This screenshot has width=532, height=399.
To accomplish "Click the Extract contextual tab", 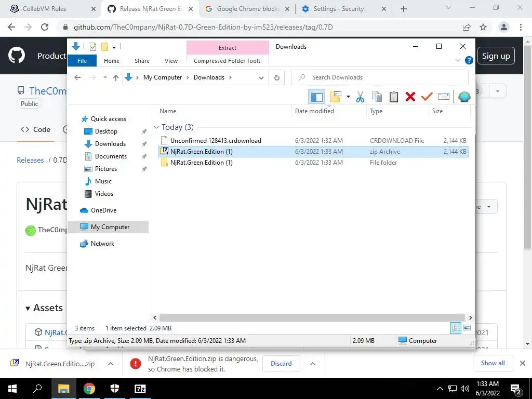I will click(x=228, y=47).
